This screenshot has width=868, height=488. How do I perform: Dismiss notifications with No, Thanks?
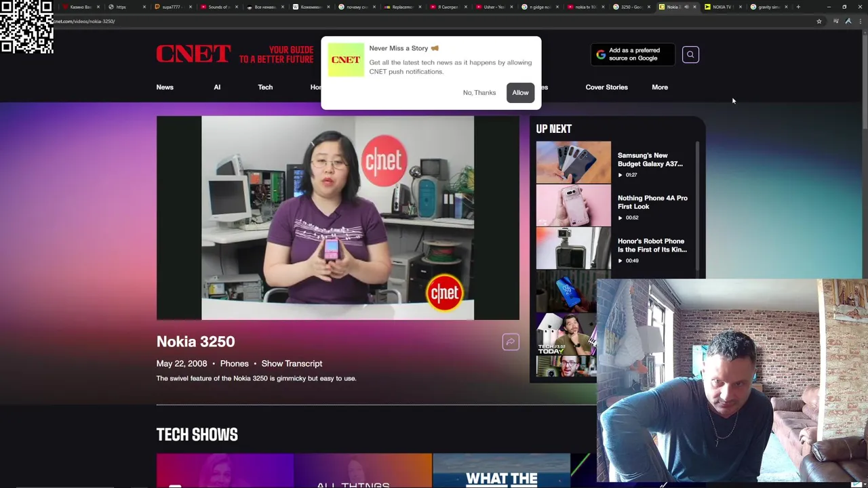[x=479, y=93]
